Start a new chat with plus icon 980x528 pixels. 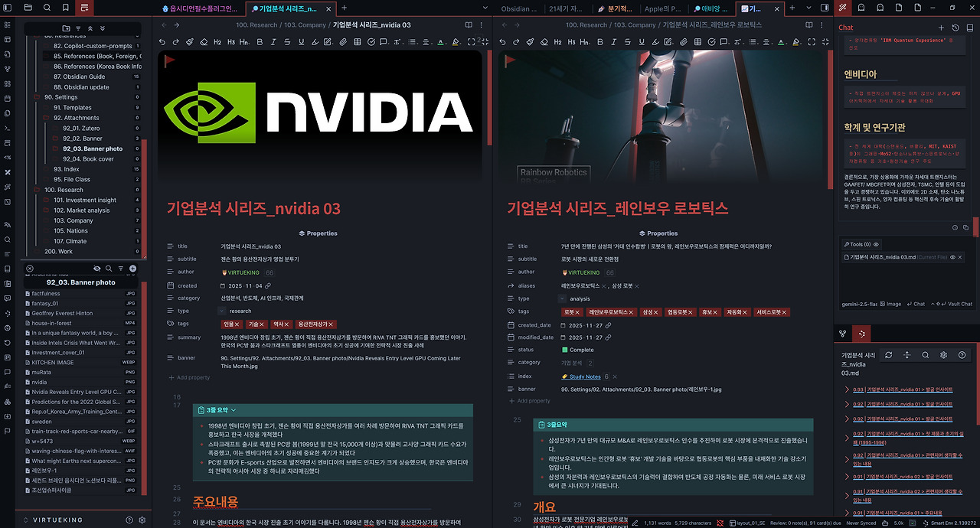[x=942, y=28]
